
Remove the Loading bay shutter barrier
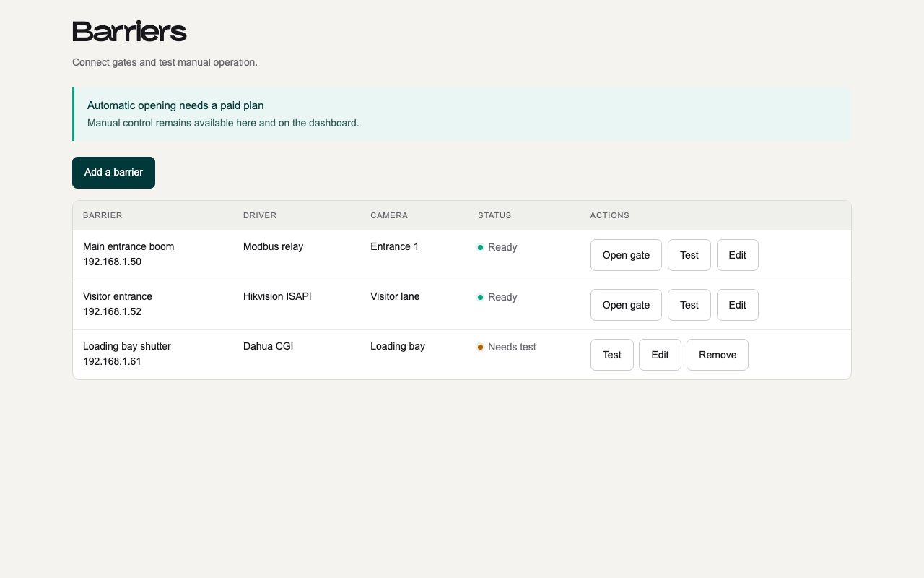[x=718, y=355]
